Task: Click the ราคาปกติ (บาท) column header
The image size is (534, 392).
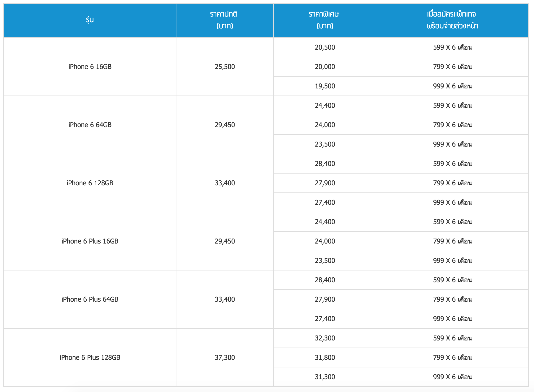Action: pyautogui.click(x=225, y=20)
